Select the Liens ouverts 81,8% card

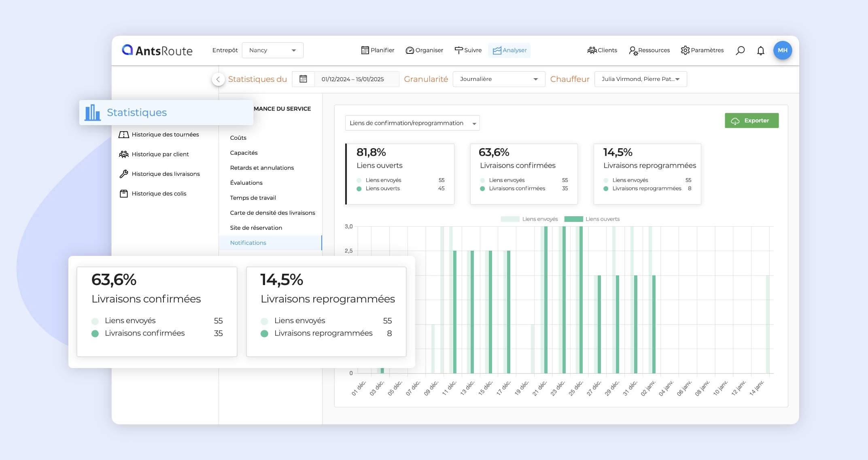(x=400, y=174)
